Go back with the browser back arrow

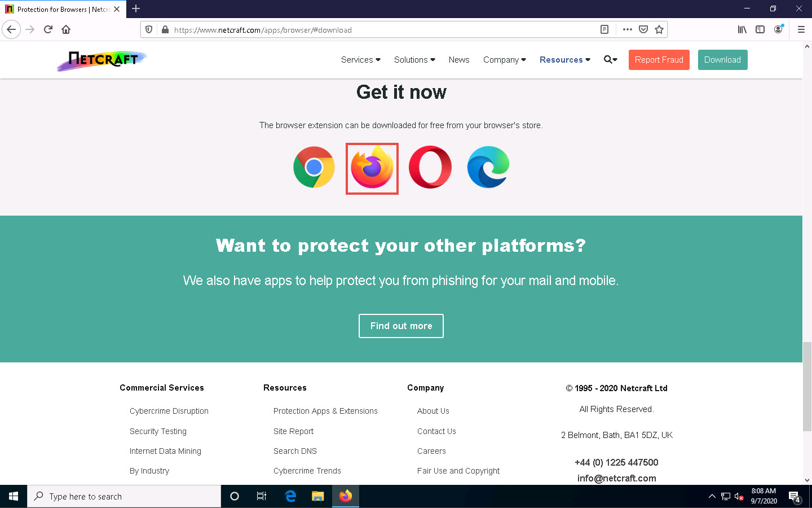[x=11, y=29]
